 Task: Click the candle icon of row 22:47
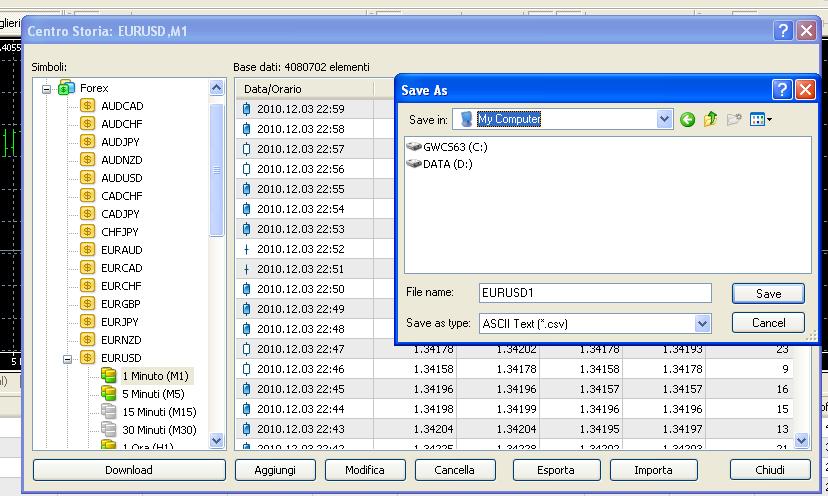(x=246, y=349)
